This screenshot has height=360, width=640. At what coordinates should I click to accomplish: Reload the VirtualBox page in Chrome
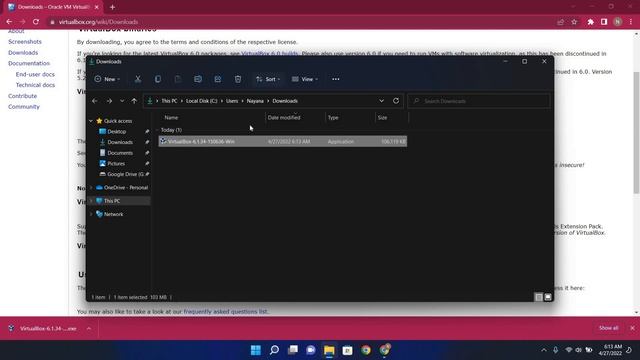[x=36, y=22]
